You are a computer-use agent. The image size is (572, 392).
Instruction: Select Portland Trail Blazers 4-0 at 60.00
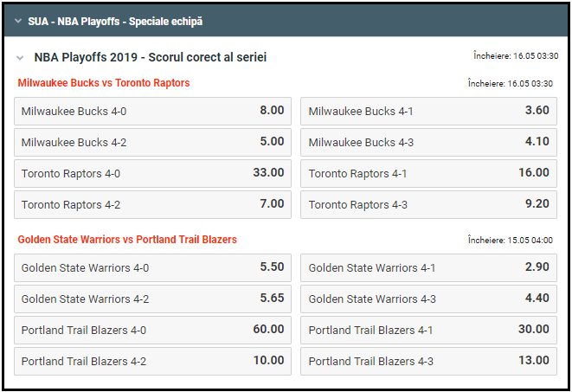[x=153, y=330]
